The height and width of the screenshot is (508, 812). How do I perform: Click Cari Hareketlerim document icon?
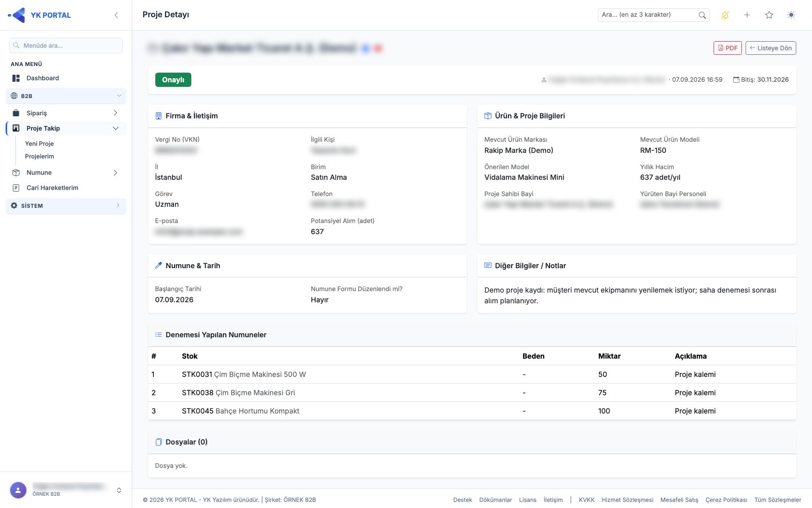16,188
